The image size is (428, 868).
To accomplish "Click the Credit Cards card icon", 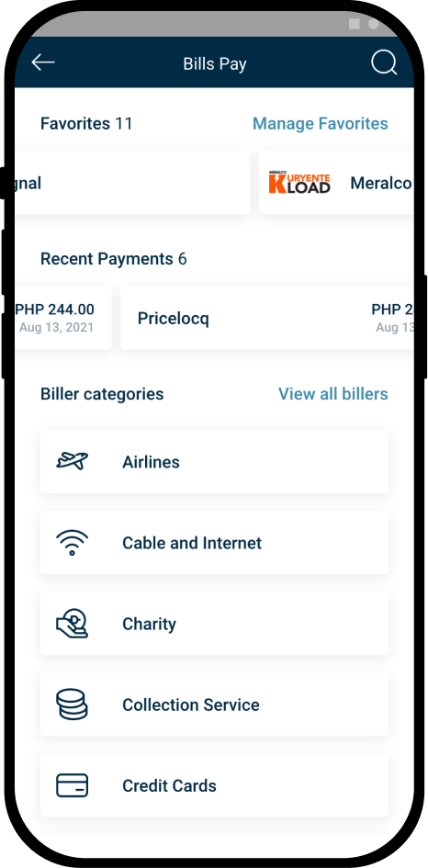I will [72, 785].
